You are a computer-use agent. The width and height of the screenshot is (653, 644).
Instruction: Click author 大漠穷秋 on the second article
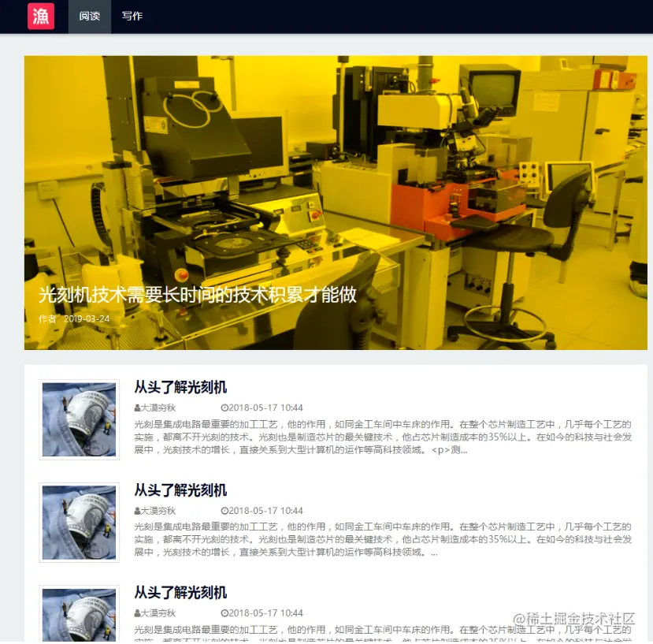point(158,511)
